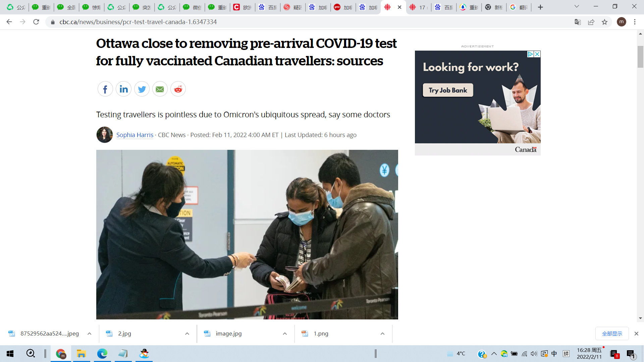
Task: Open the tab search dropdown arrow
Action: (577, 7)
